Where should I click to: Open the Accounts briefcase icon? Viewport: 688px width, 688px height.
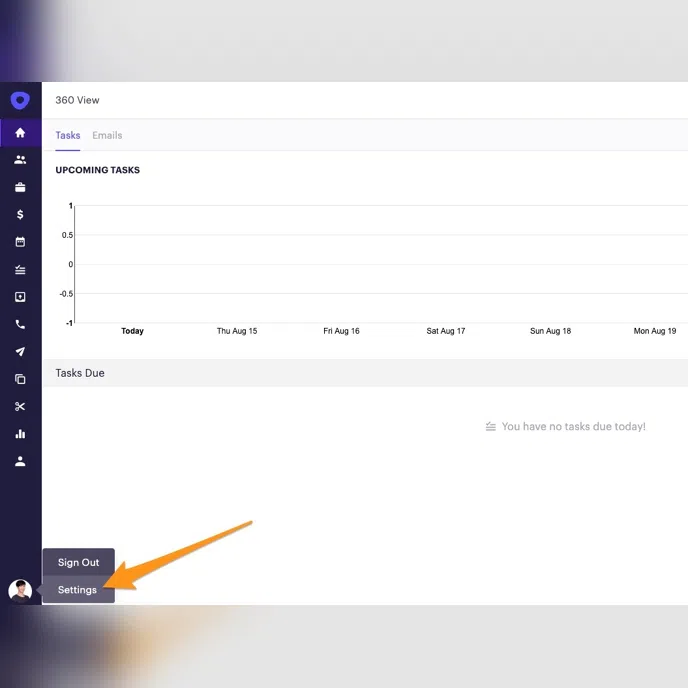20,187
